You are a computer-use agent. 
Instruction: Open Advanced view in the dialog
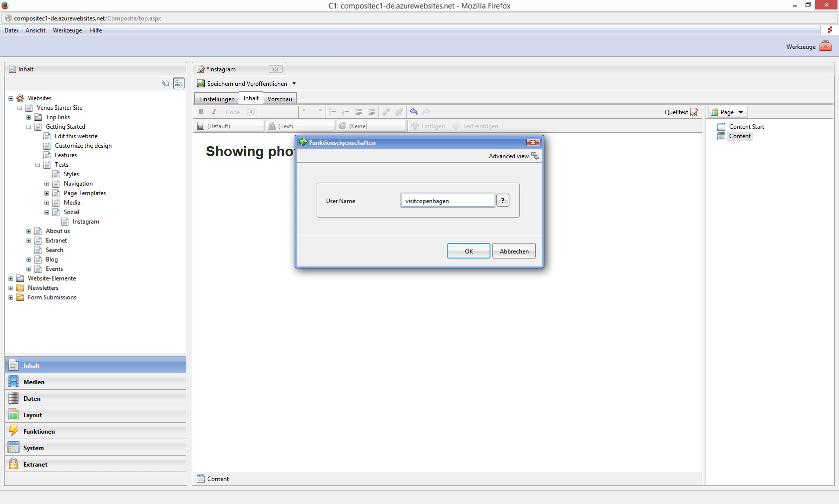(x=513, y=156)
